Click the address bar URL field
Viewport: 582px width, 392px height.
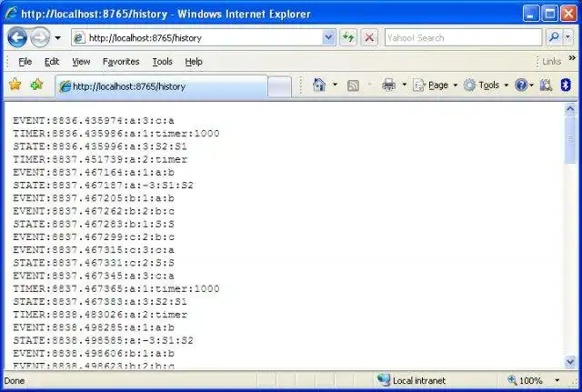click(204, 37)
